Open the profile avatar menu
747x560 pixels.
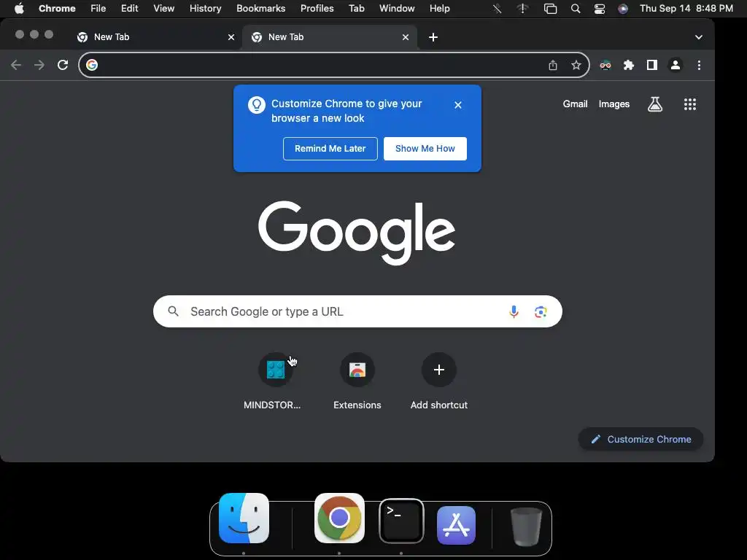tap(675, 65)
